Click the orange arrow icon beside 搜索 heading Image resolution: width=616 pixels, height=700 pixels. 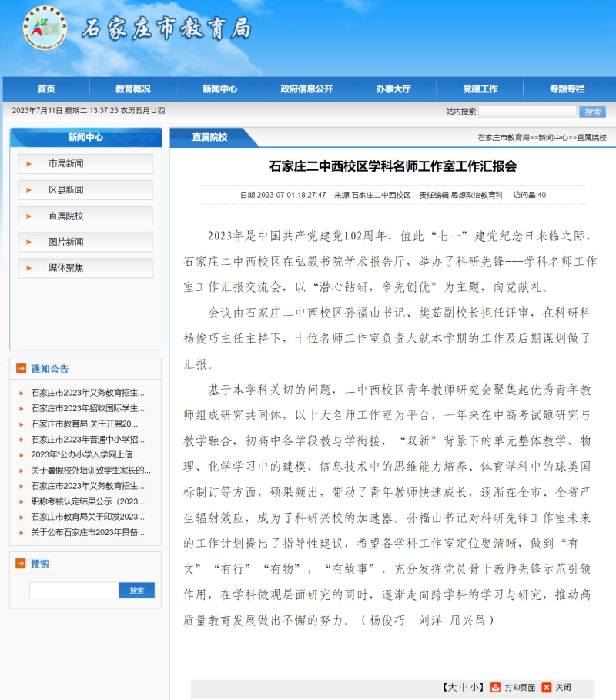coord(21,564)
